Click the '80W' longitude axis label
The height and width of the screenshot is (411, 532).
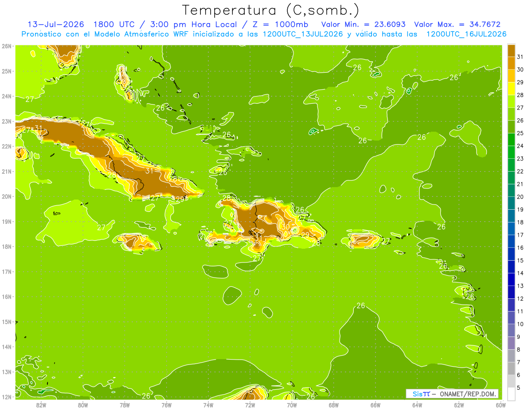[x=83, y=405]
